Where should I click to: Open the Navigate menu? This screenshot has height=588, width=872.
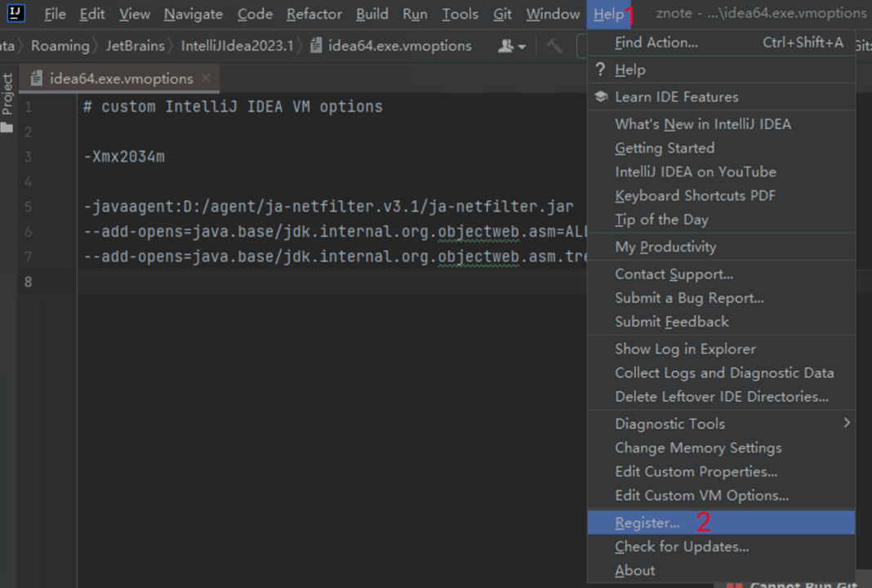(x=193, y=14)
